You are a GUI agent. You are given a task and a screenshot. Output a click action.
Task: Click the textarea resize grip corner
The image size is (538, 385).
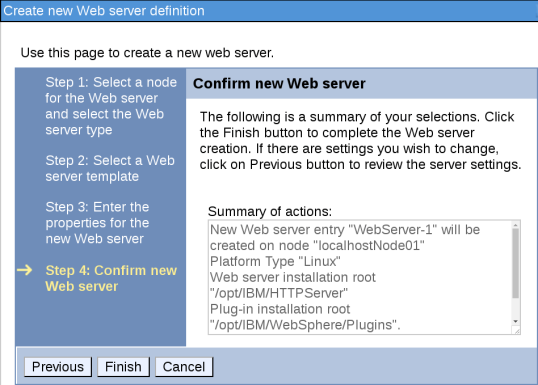(x=516, y=330)
